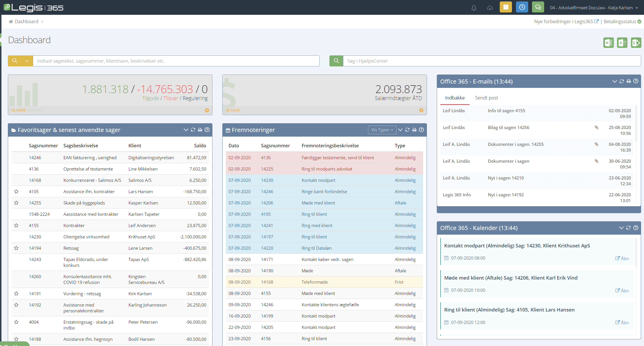Click the green chat bubbles icon
Image resolution: width=644 pixels, height=346 pixels.
pos(538,7)
